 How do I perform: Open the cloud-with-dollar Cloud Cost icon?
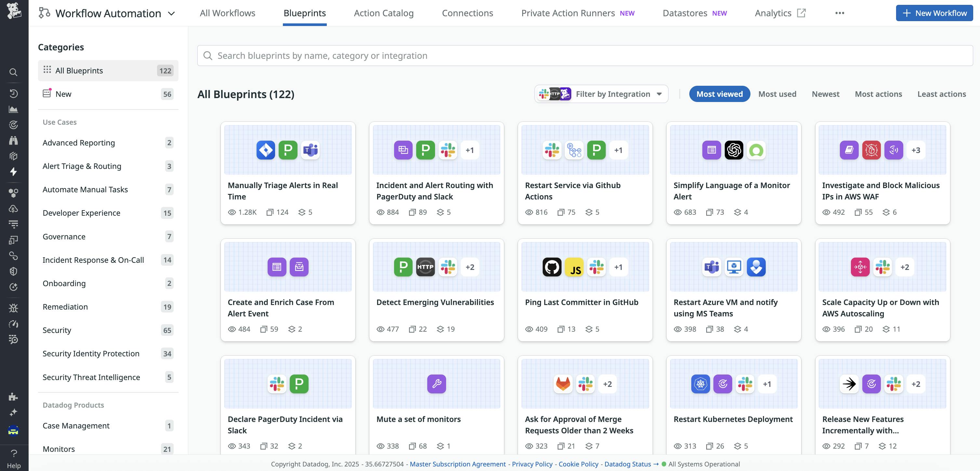point(13,209)
